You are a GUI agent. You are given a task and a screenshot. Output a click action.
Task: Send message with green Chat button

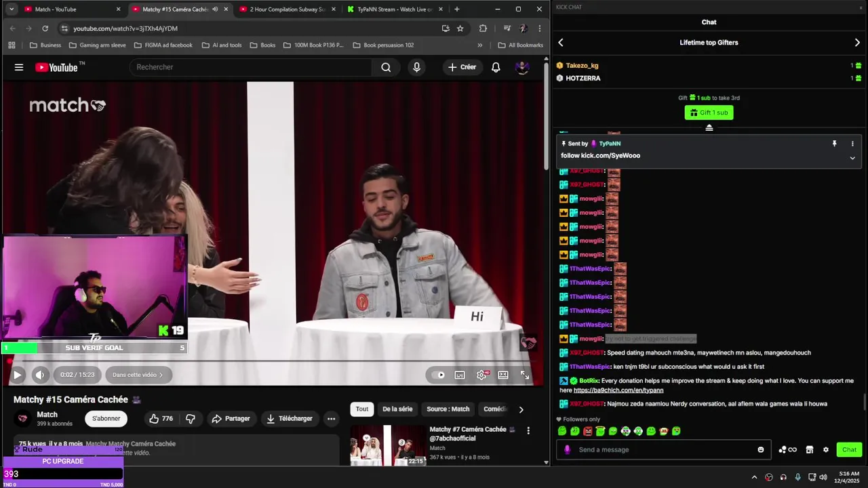[849, 449]
